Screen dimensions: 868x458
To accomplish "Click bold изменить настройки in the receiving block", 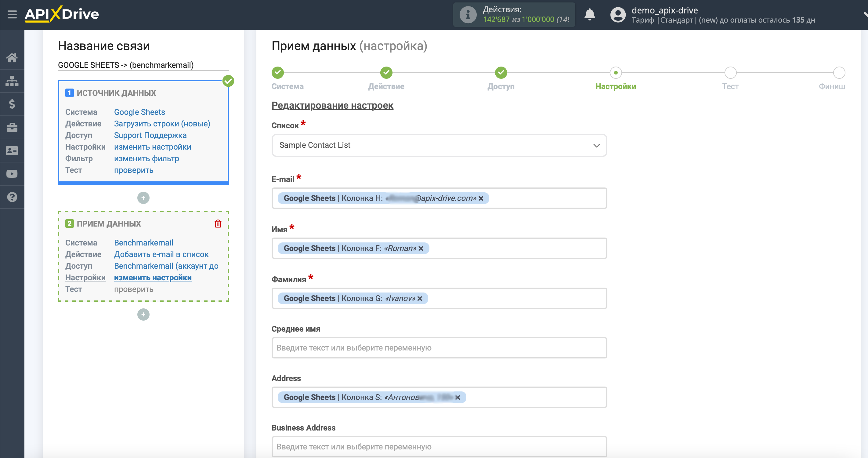I will 153,278.
